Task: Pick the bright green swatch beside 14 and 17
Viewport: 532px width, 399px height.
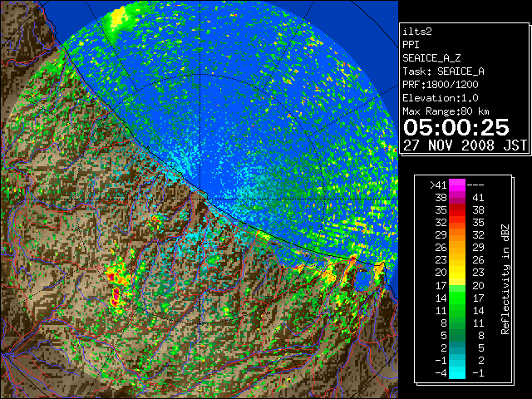Action: 457,298
